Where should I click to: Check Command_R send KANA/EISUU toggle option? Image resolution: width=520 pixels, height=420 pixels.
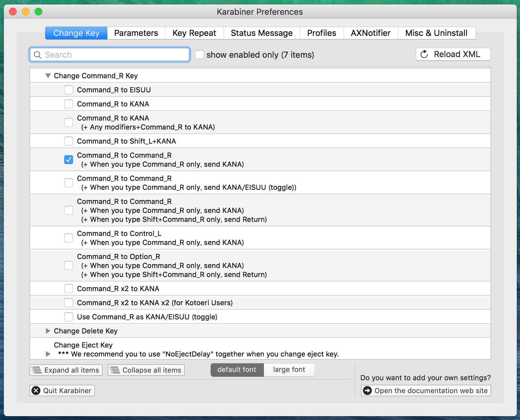click(69, 183)
